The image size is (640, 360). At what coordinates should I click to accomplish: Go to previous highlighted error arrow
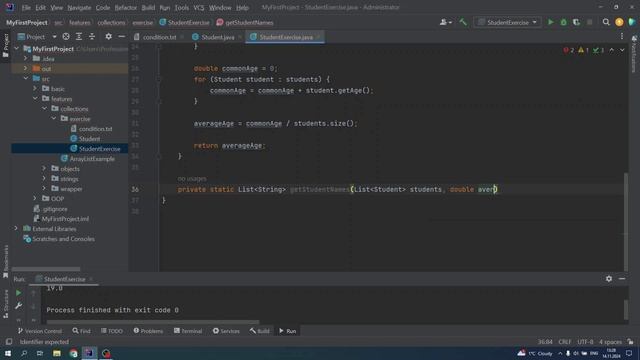click(611, 50)
